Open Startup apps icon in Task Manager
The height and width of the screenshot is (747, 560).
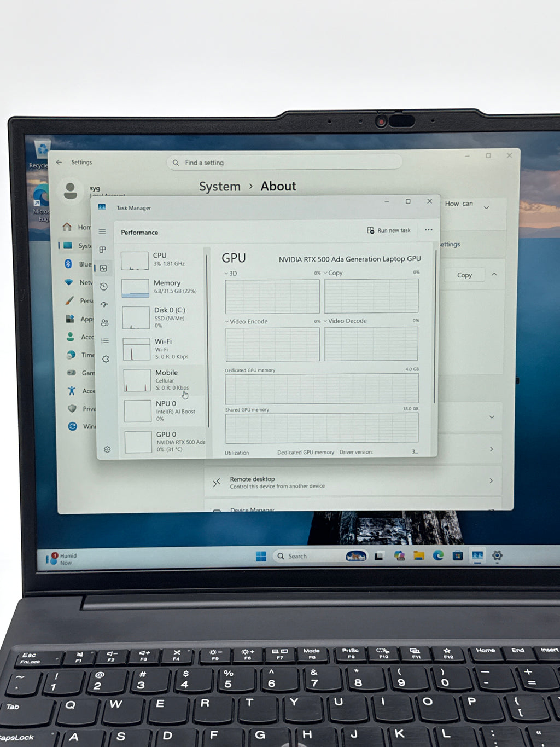click(x=104, y=304)
